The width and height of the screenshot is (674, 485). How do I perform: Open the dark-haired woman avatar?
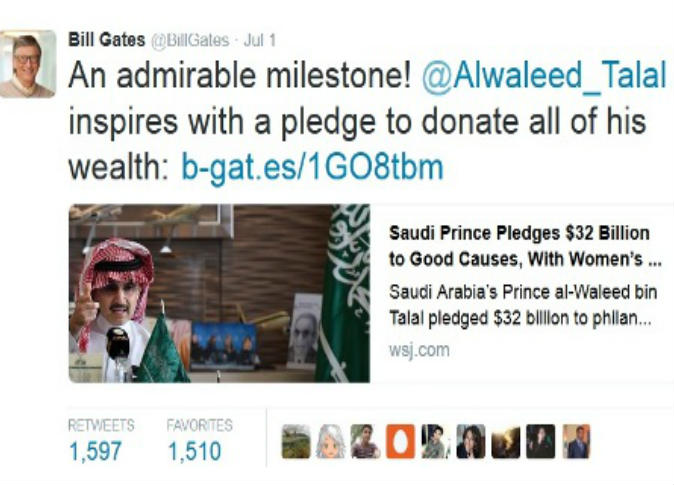point(471,441)
